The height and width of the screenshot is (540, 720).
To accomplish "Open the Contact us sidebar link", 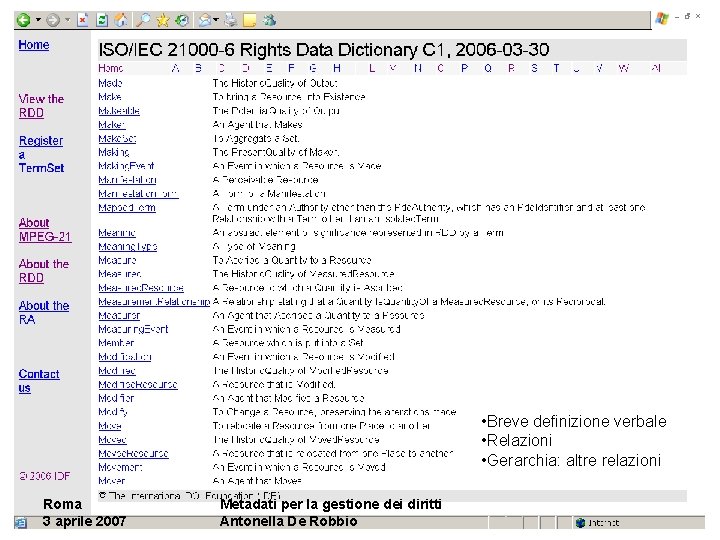I will pyautogui.click(x=39, y=381).
